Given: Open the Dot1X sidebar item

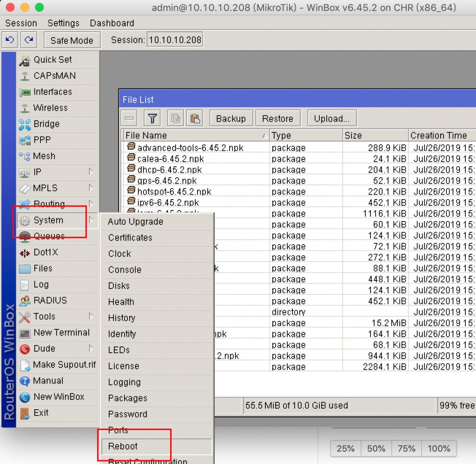Looking at the screenshot, I should click(x=58, y=252).
